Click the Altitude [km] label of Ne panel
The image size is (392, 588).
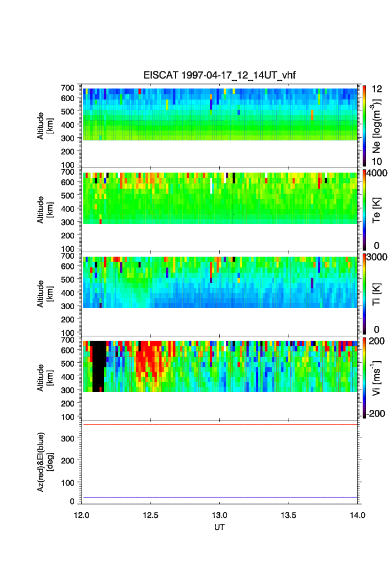[x=45, y=126]
